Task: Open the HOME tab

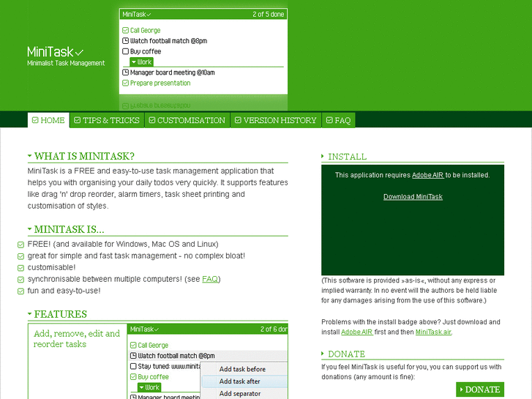Action: pos(48,120)
